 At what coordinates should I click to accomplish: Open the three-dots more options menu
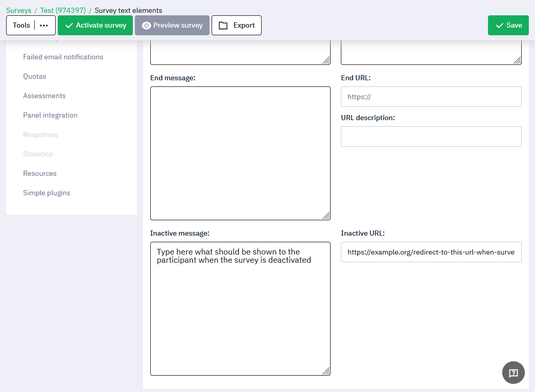(44, 26)
